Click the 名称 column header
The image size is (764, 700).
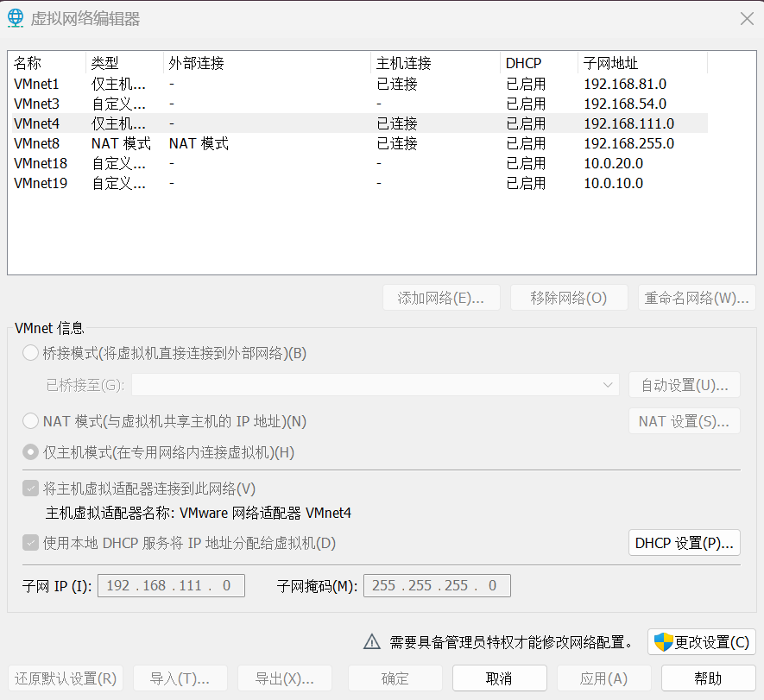(x=47, y=63)
